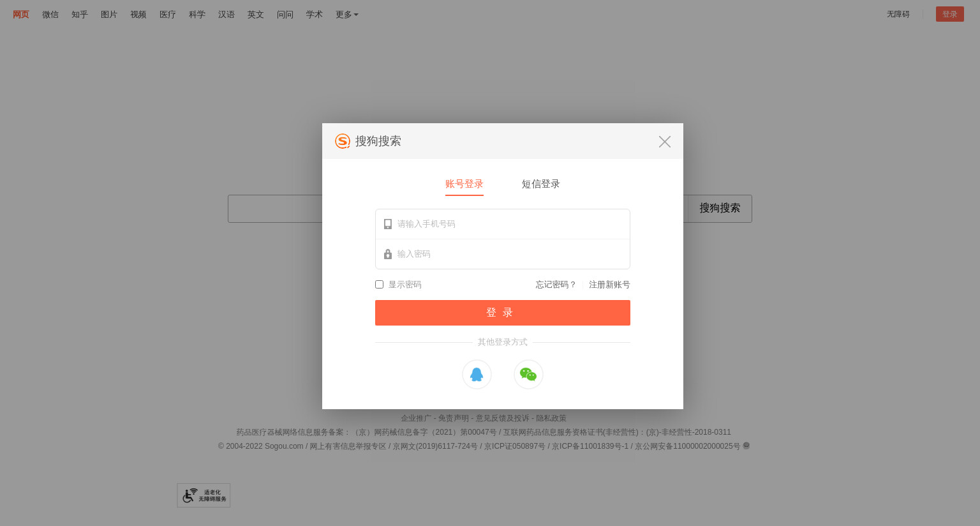This screenshot has height=526, width=980.
Task: Open the 隐私政策 footer link
Action: pyautogui.click(x=551, y=418)
